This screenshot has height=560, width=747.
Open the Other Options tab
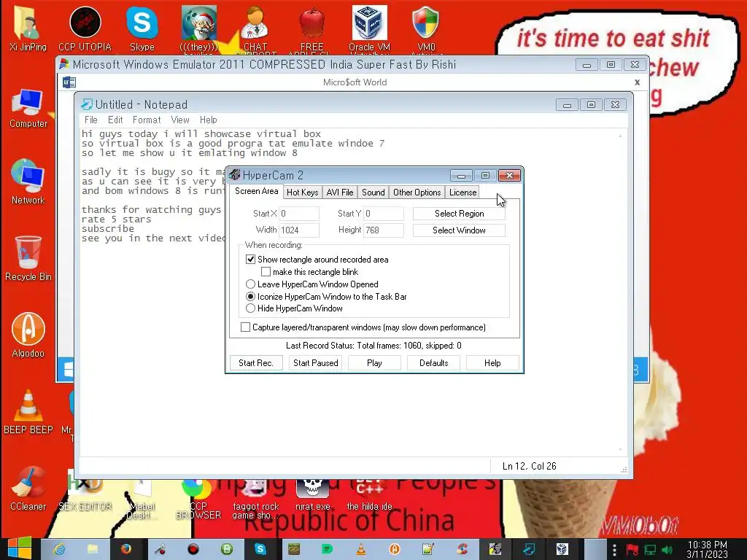417,192
